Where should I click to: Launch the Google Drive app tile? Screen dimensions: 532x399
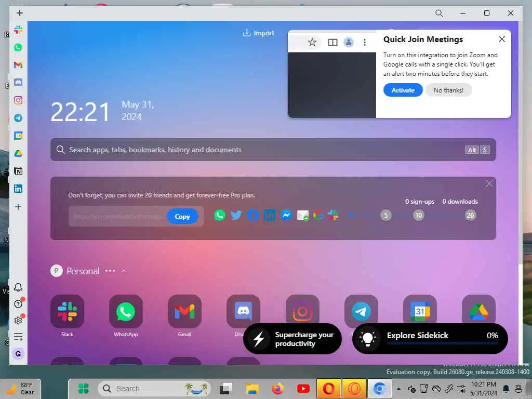click(478, 310)
